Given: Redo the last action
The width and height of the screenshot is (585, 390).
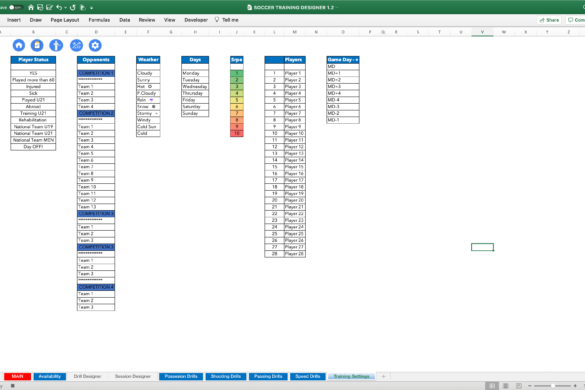Looking at the screenshot, I should 72,7.
